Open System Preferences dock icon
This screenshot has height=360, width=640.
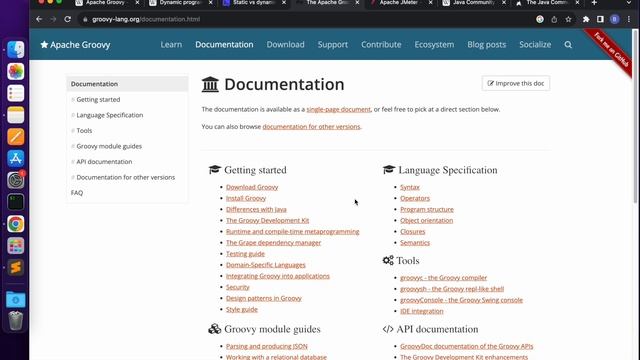[x=16, y=180]
